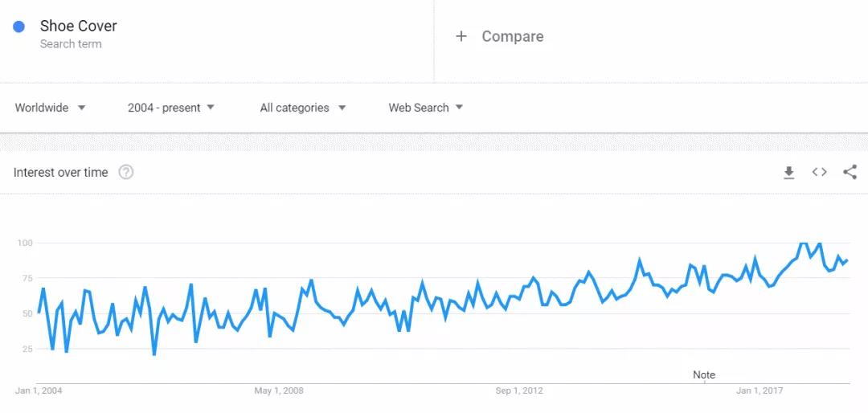Download the Interest over time data
Image resolution: width=868 pixels, height=413 pixels.
pos(788,172)
